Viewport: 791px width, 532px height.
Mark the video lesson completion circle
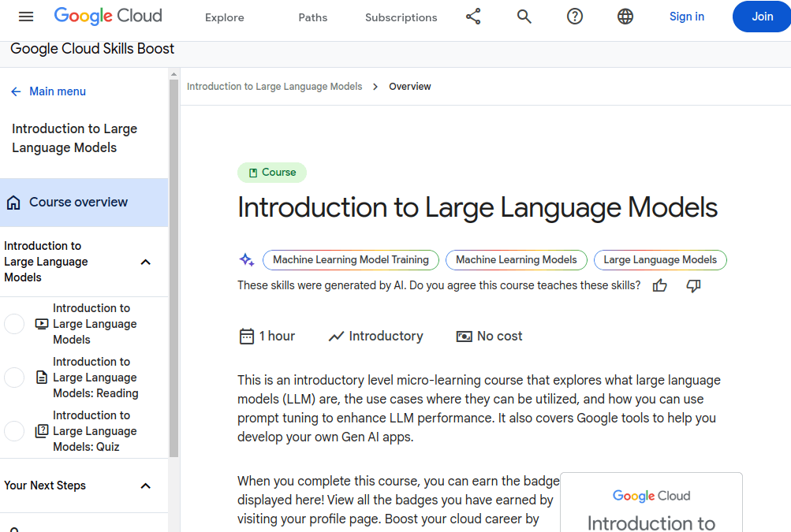point(14,324)
